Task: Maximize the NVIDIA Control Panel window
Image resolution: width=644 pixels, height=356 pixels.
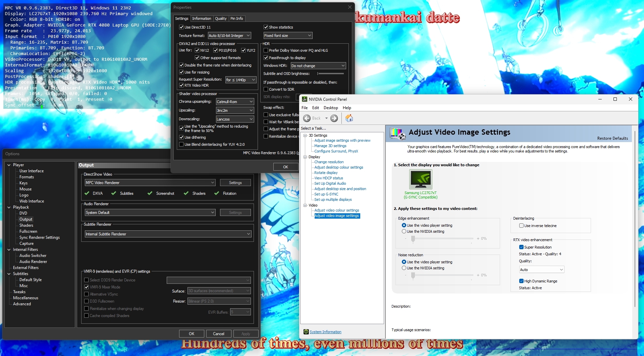Action: point(615,99)
